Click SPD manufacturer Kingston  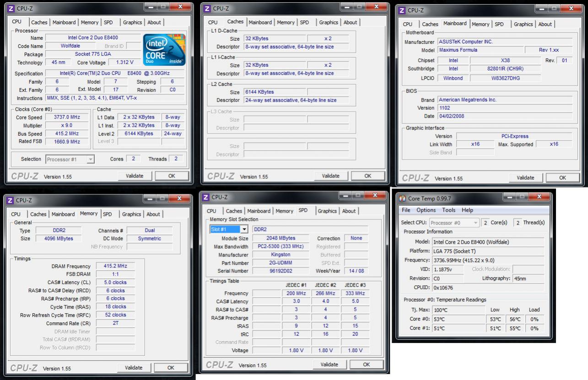click(281, 255)
